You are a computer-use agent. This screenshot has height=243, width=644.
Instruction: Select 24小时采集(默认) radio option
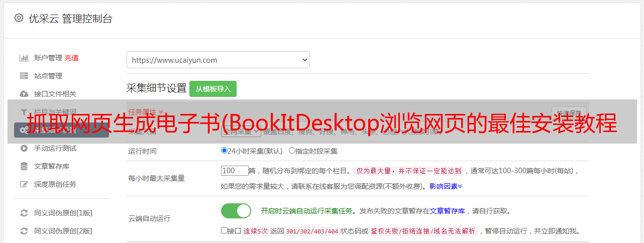point(224,151)
